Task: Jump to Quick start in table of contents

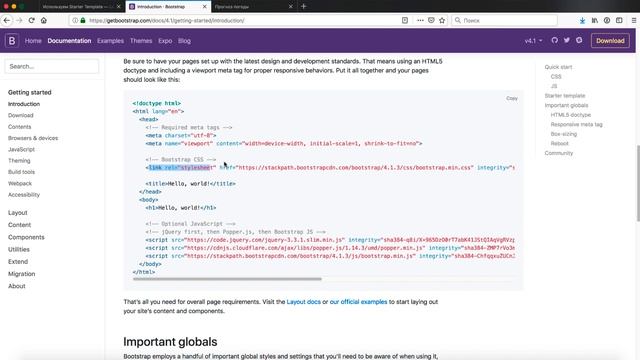Action: point(558,67)
